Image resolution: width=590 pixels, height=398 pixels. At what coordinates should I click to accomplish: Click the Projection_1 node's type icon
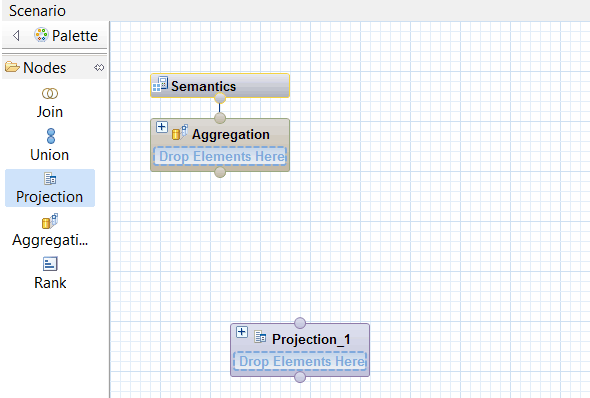tap(260, 337)
